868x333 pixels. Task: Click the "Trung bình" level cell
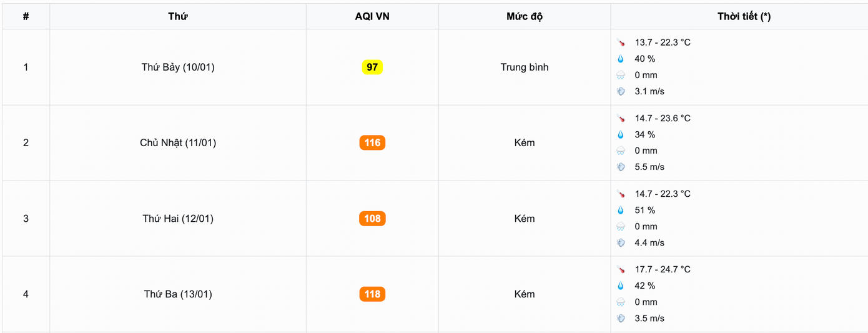[x=525, y=67]
